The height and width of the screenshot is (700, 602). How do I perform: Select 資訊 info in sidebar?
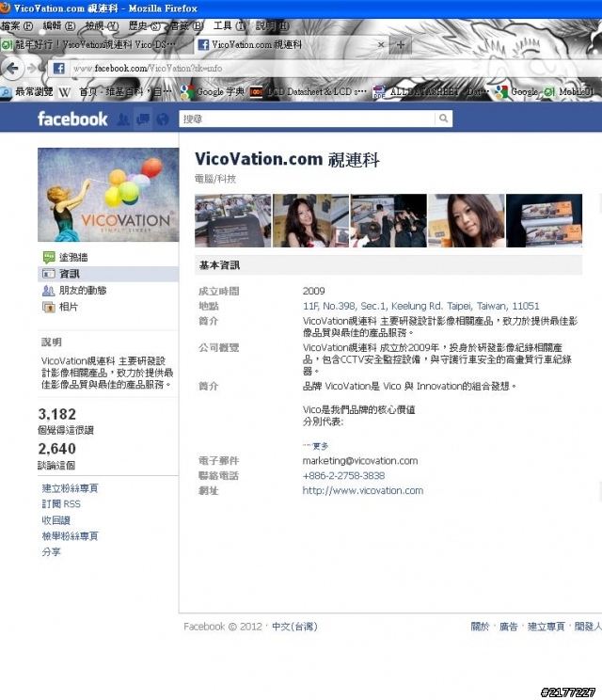(108, 274)
